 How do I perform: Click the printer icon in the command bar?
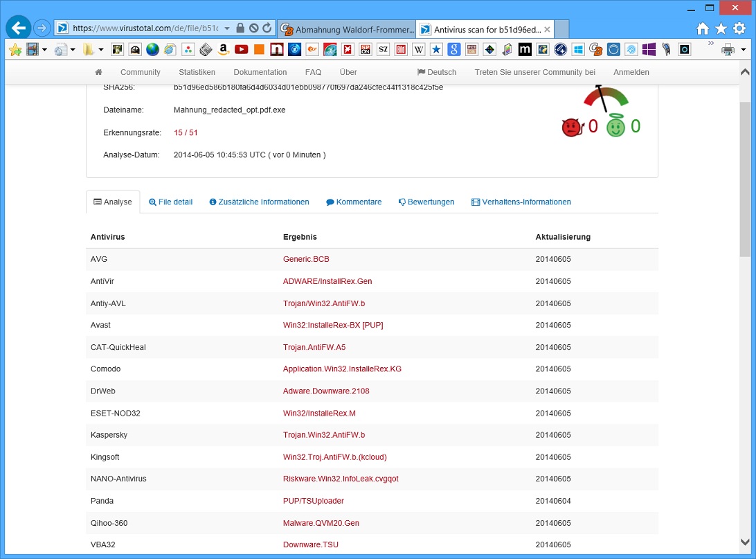pos(728,49)
